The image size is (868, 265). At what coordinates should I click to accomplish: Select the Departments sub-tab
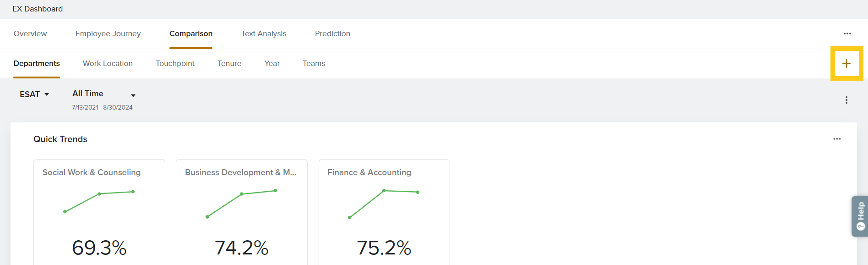(37, 63)
